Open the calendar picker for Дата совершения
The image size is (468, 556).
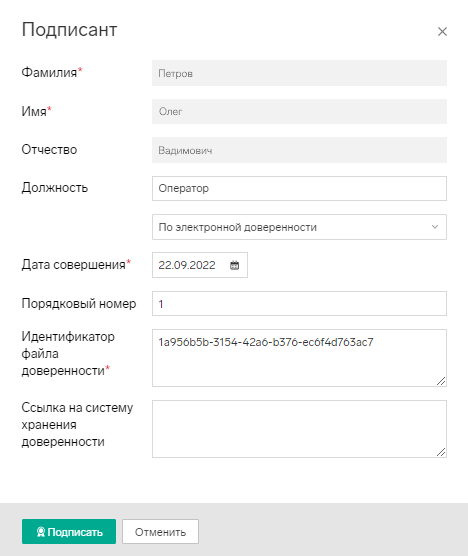tap(234, 265)
